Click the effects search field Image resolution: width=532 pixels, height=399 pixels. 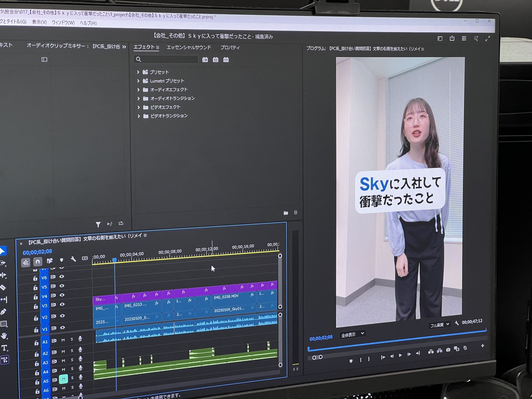[x=166, y=59]
